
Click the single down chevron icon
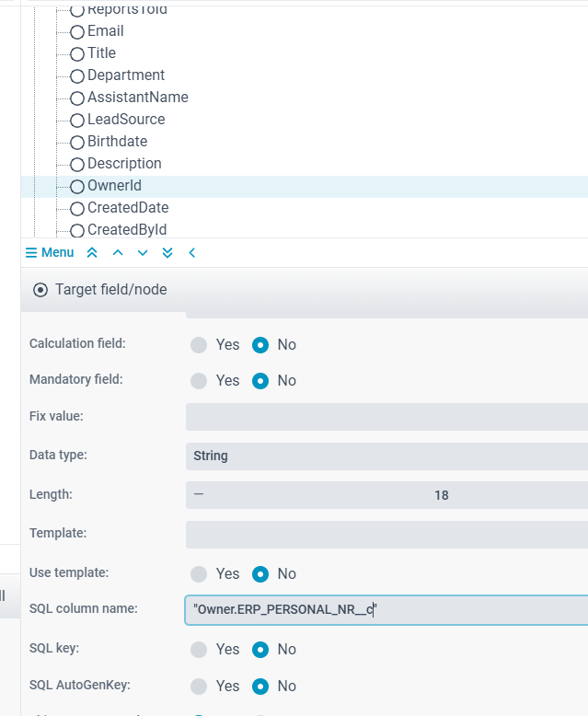click(x=142, y=252)
